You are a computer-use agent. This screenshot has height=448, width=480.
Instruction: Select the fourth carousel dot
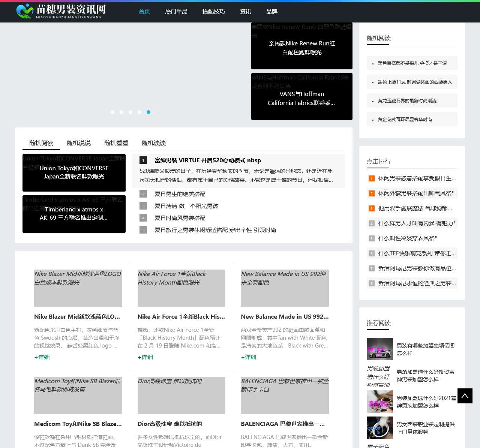tap(139, 112)
